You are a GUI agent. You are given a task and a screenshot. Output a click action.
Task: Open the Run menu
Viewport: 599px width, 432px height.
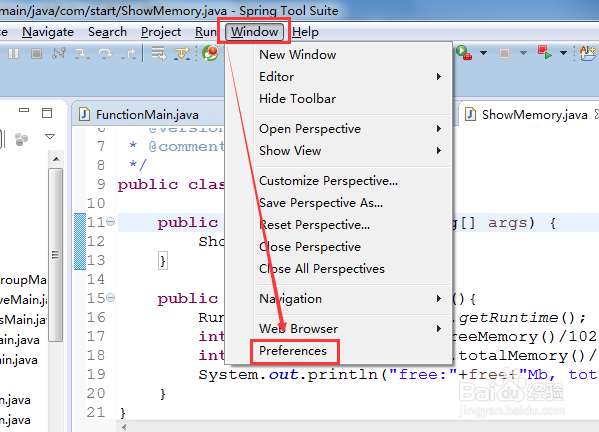[206, 32]
